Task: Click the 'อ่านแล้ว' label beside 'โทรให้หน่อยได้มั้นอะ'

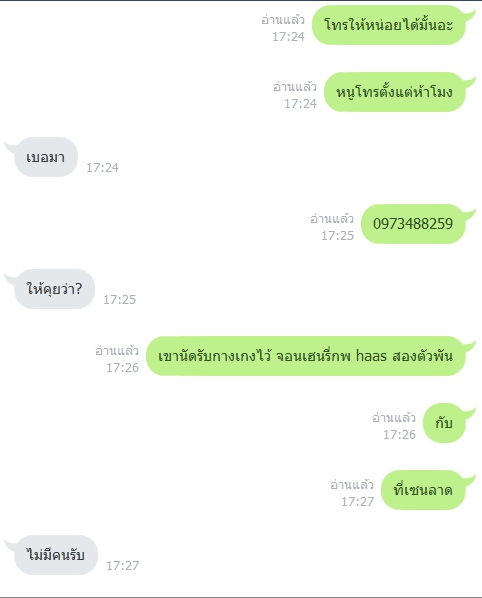Action: (283, 19)
